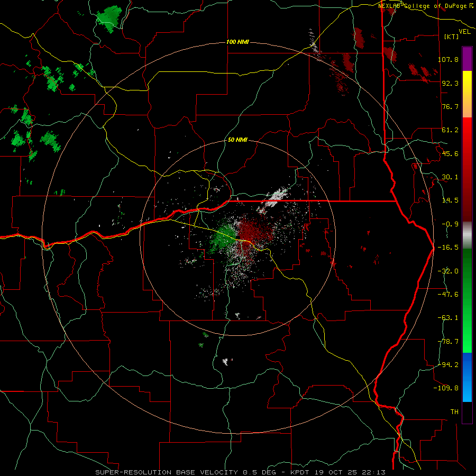Click the 45.6 velocity scale value
476x476 pixels.
pyautogui.click(x=450, y=153)
